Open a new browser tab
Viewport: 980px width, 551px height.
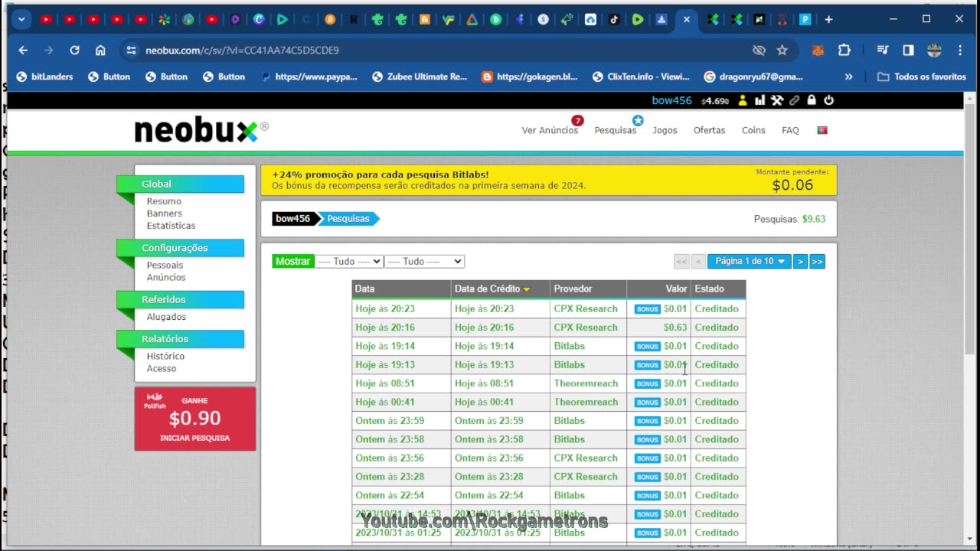[828, 19]
